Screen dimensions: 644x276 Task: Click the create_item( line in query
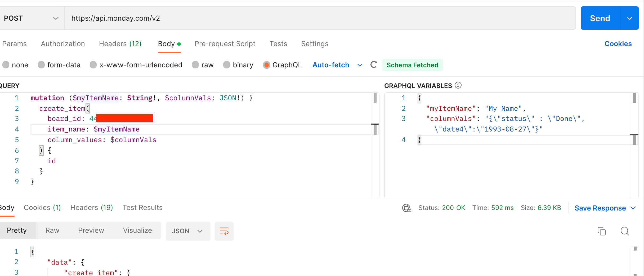pos(65,108)
